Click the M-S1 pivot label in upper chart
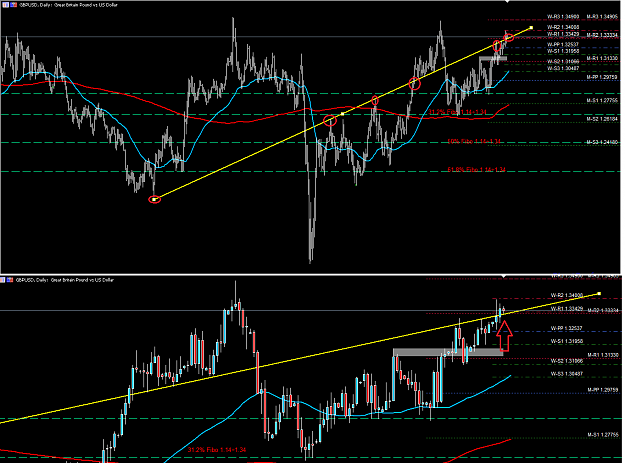The image size is (625, 463). 602,100
